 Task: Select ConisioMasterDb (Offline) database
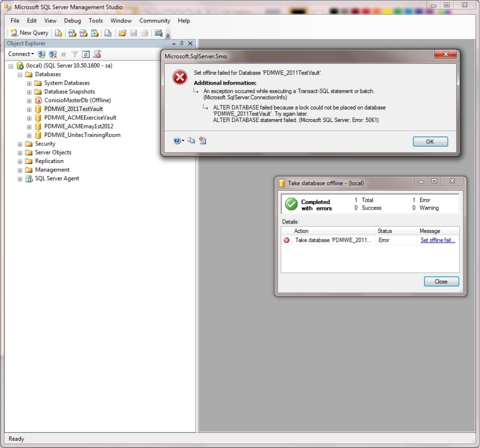(x=77, y=100)
